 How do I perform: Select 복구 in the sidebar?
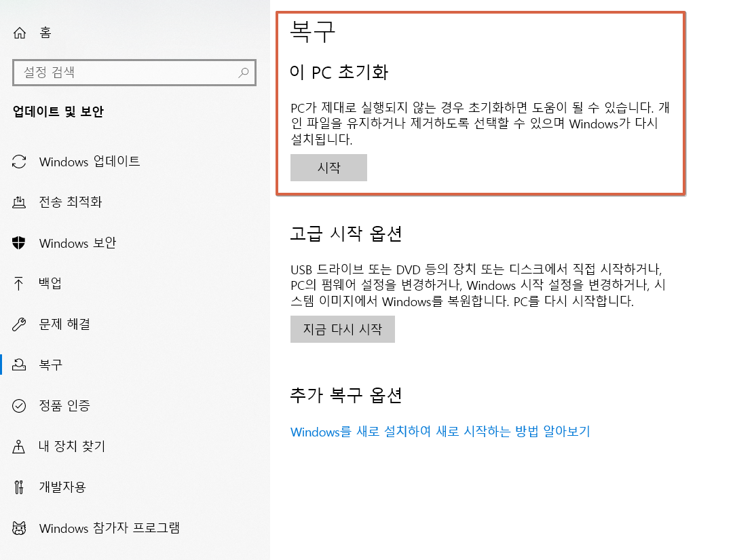pos(50,365)
